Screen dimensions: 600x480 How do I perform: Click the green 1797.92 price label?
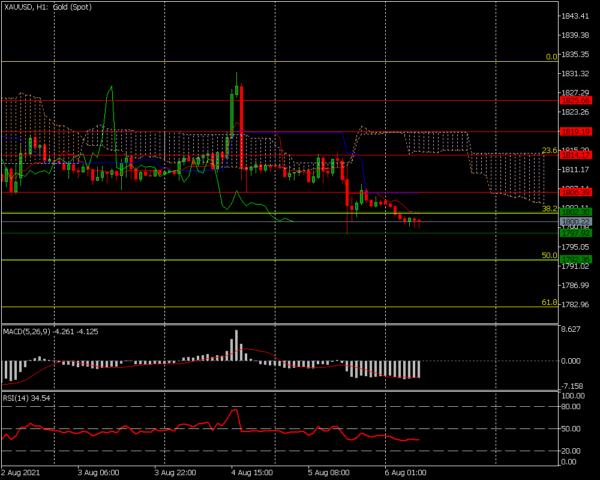576,233
